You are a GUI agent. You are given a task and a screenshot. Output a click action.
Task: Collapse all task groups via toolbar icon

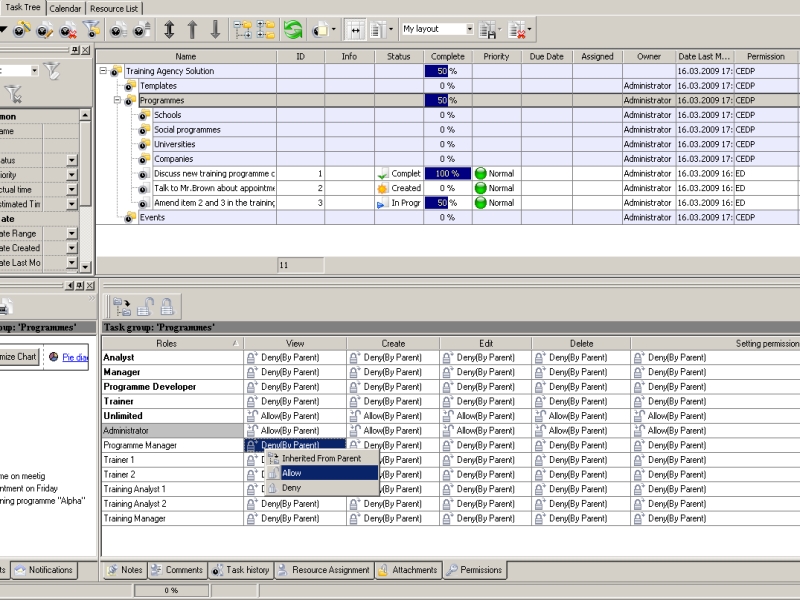(x=243, y=30)
